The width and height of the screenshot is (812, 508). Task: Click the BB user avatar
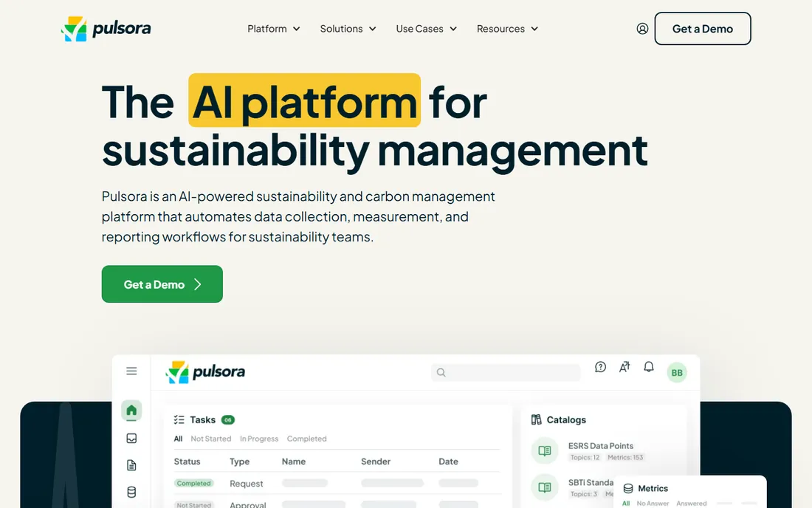tap(677, 372)
